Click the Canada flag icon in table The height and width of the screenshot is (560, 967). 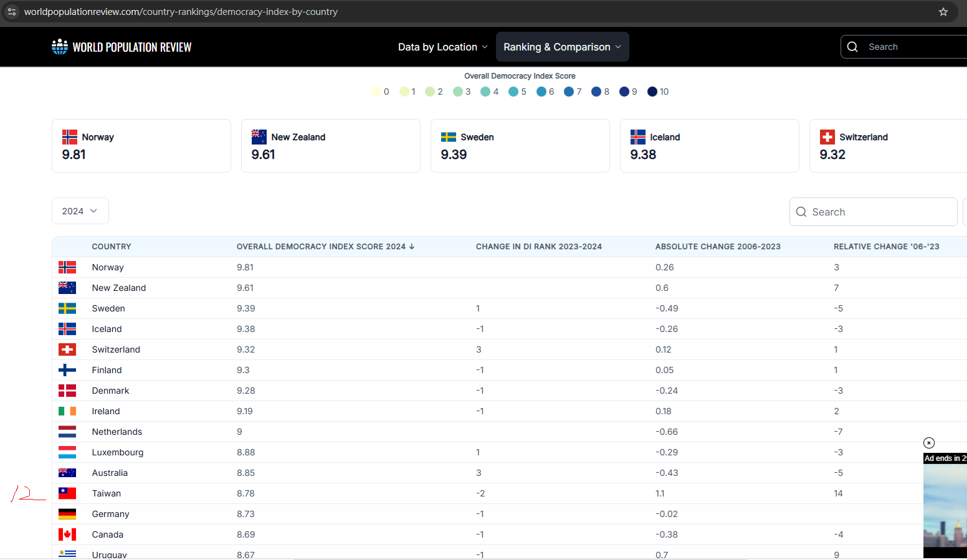click(67, 534)
